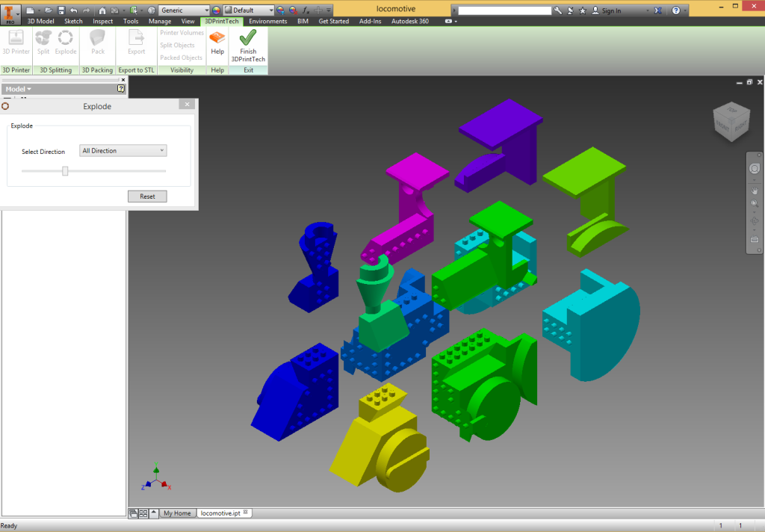Click the Pack tool icon
This screenshot has height=532, width=765.
click(x=98, y=38)
